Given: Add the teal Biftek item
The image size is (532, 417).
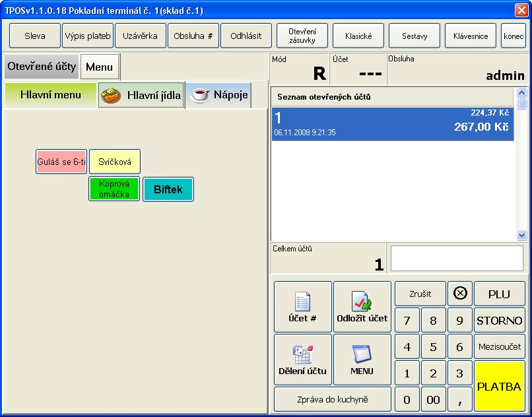Looking at the screenshot, I should 168,189.
